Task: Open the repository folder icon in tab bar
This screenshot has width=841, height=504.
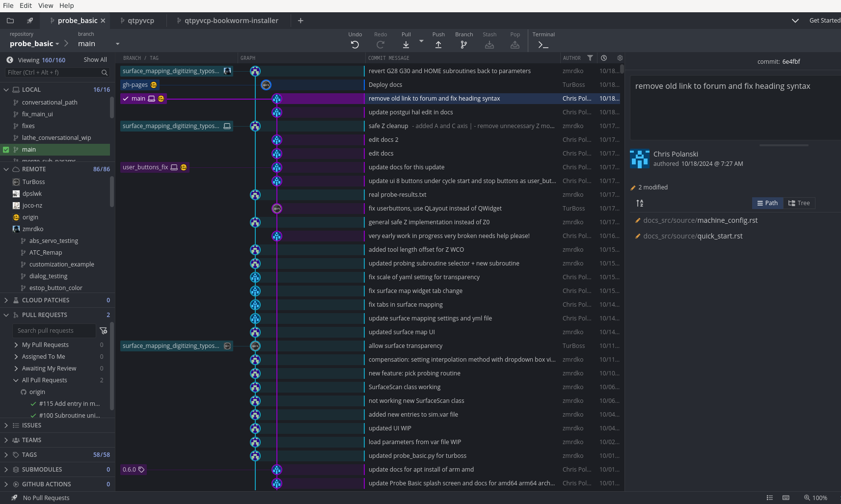Action: click(10, 21)
